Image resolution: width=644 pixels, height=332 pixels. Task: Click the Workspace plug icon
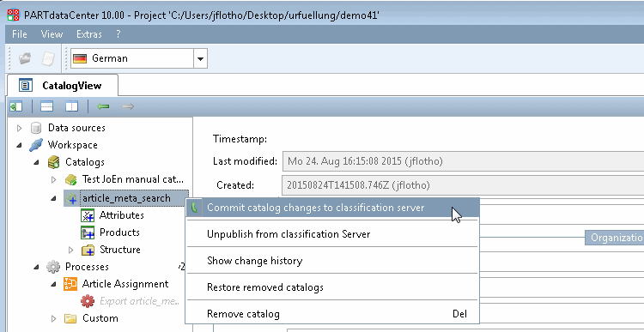[36, 145]
